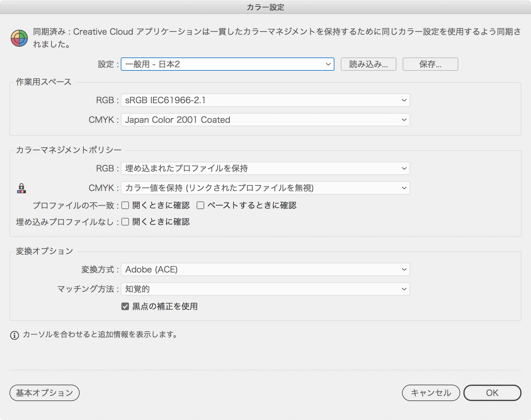
Task: Open the 変換方式 Adobe (ACE) dropdown
Action: [x=265, y=269]
